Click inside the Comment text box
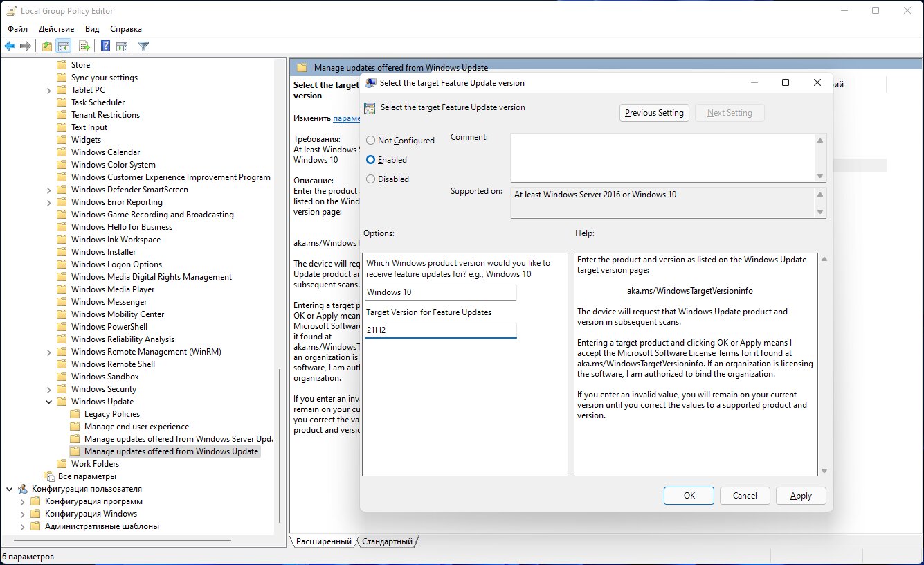 point(662,158)
